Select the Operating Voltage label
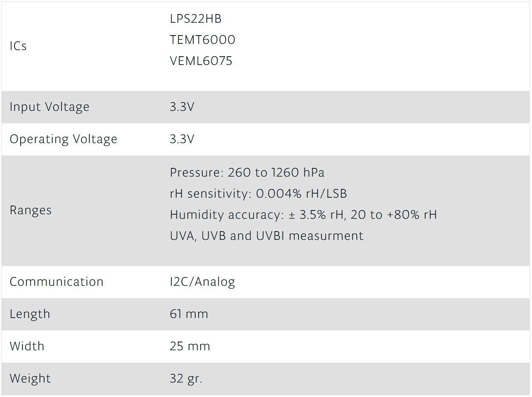The width and height of the screenshot is (532, 397). pyautogui.click(x=63, y=139)
